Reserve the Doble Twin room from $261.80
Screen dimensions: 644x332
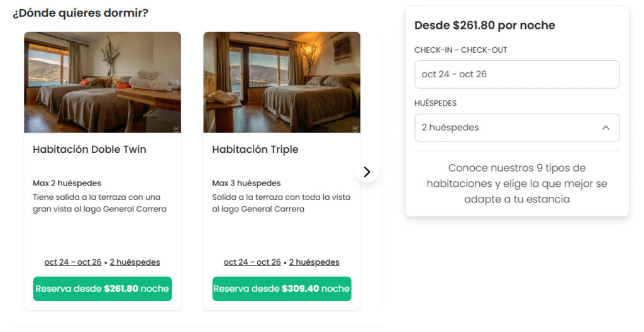click(103, 289)
